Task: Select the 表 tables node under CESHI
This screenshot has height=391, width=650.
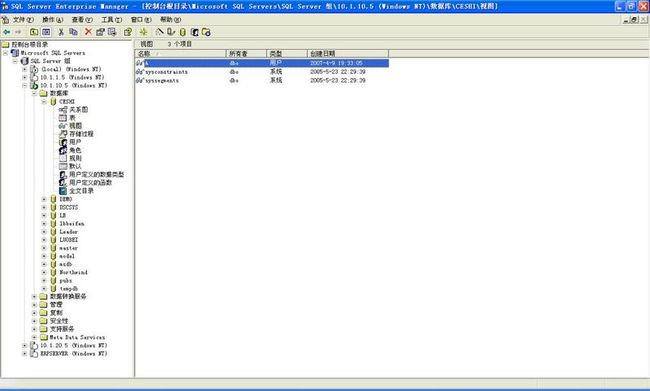Action: point(72,118)
